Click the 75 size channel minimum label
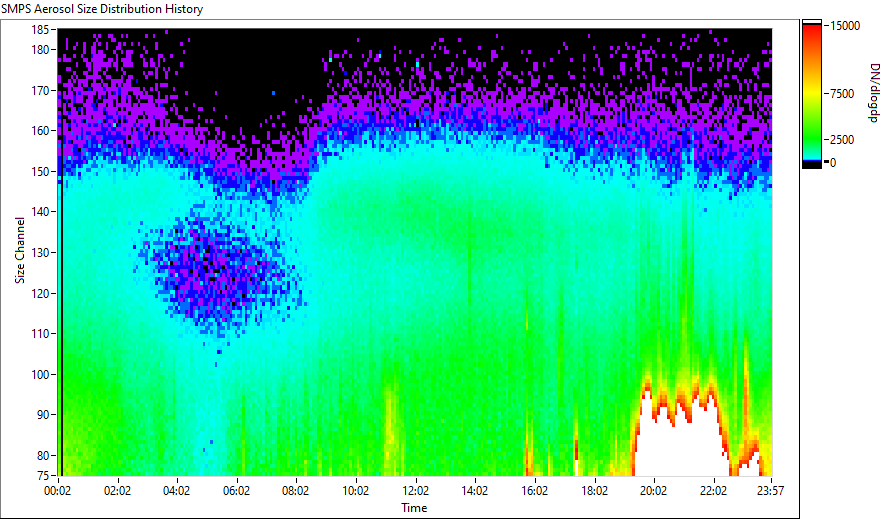This screenshot has width=884, height=519. click(45, 476)
